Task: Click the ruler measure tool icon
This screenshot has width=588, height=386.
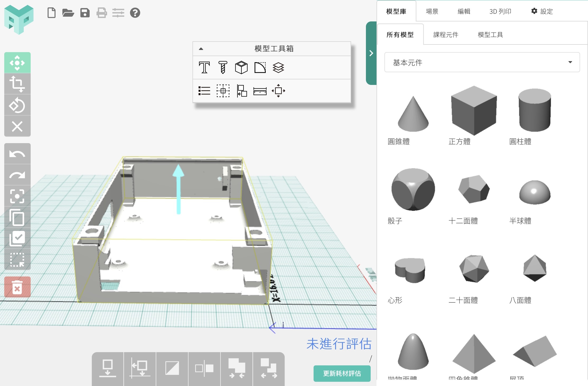Action: coord(260,91)
